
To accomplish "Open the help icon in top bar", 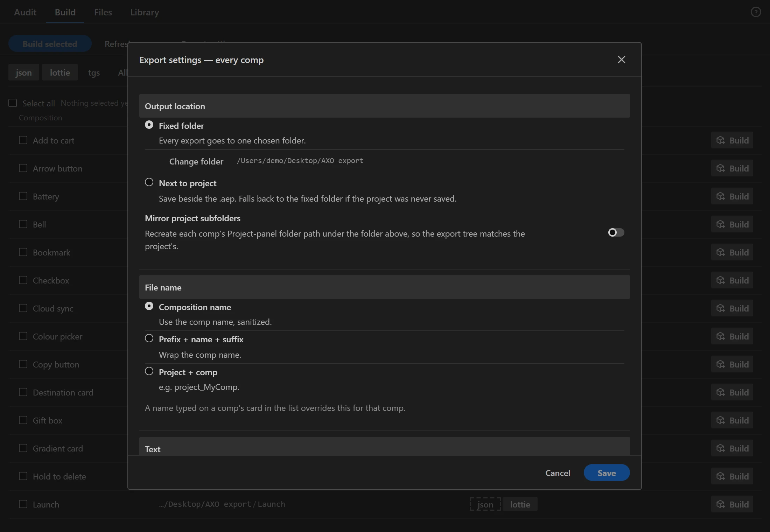I will [756, 12].
